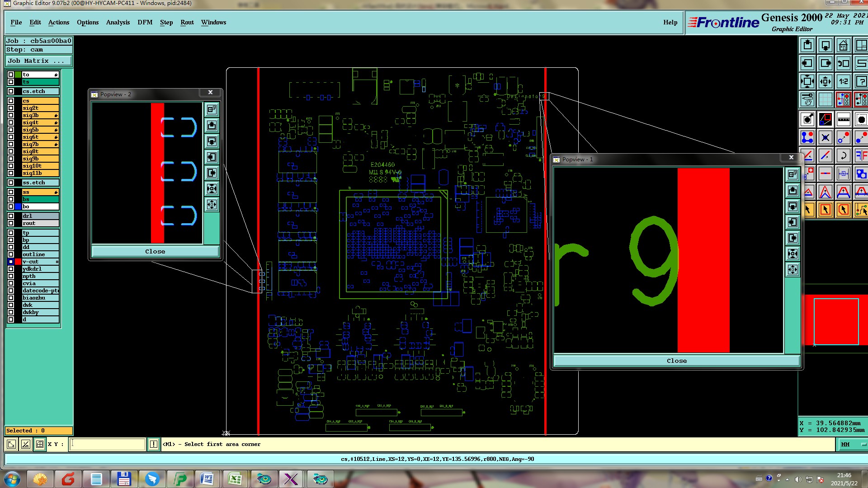This screenshot has height=488, width=868.
Task: Open the Job Matrix expander
Action: point(38,61)
